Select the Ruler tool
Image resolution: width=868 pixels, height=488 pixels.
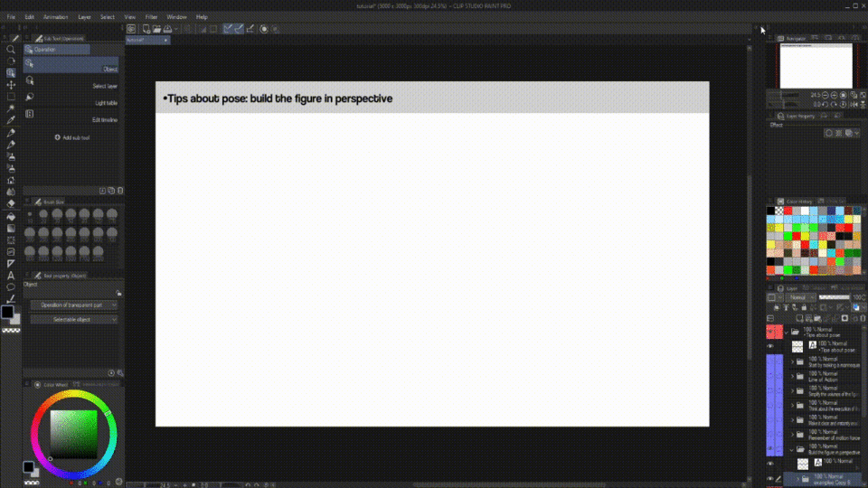[x=11, y=263]
